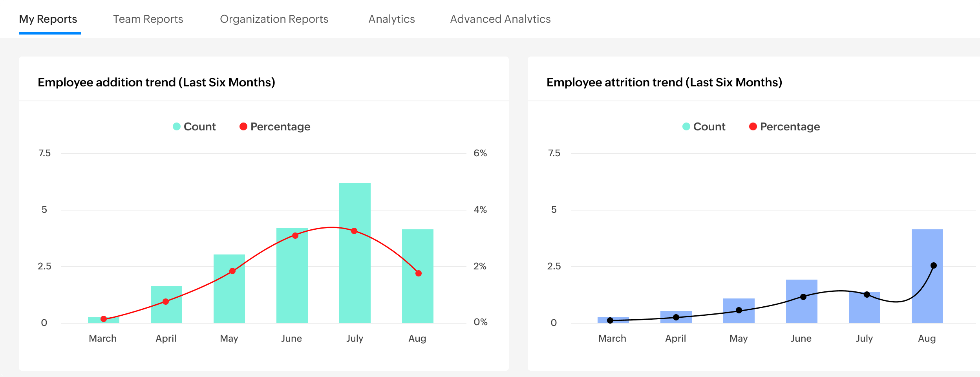This screenshot has height=377, width=980.
Task: Toggle the Count legend dot on addition chart
Action: pyautogui.click(x=176, y=126)
